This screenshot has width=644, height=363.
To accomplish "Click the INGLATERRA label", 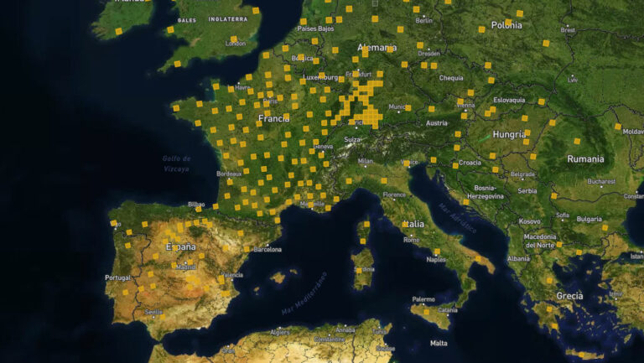I will 228,19.
